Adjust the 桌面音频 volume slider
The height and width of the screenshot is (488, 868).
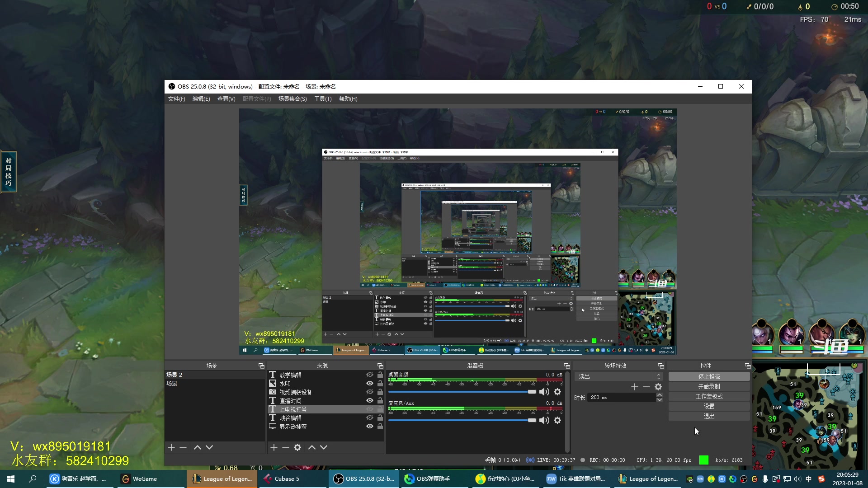[462, 392]
